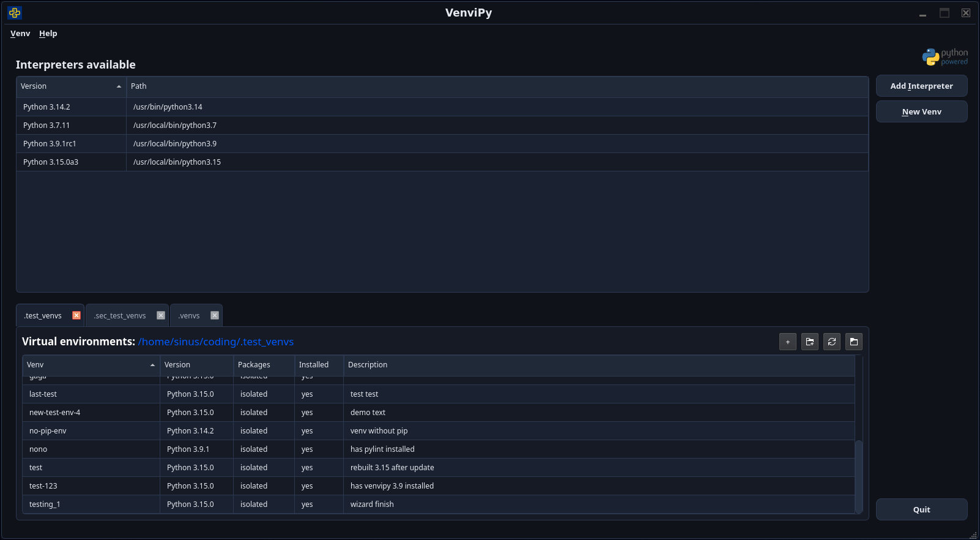Click the Path column header
The width and height of the screenshot is (980, 540).
coord(497,86)
